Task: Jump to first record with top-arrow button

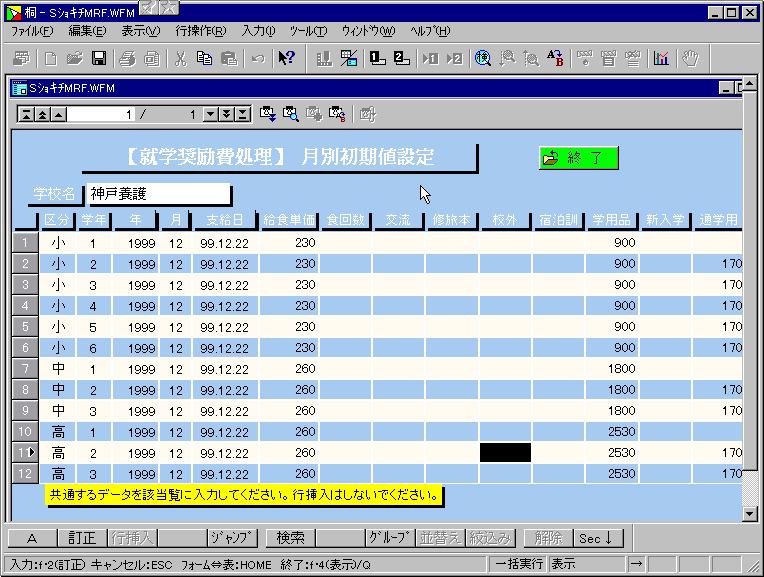Action: point(27,114)
